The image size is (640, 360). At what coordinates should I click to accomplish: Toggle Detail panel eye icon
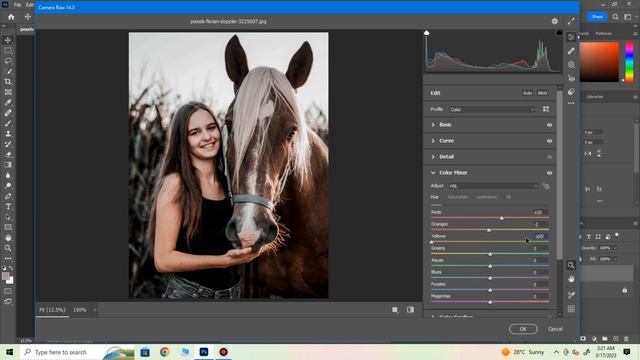pos(549,157)
